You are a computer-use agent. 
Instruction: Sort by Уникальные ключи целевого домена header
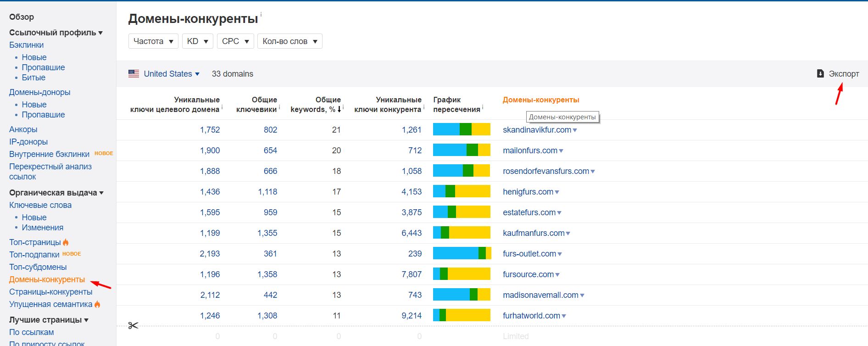(x=175, y=105)
